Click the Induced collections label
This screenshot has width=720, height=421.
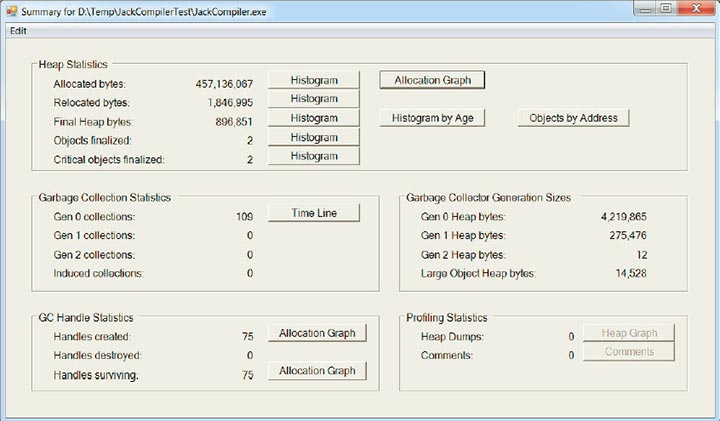[x=98, y=274]
